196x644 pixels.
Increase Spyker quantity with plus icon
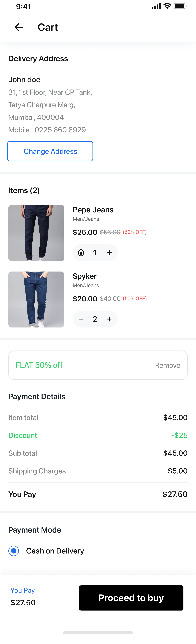[x=109, y=319]
